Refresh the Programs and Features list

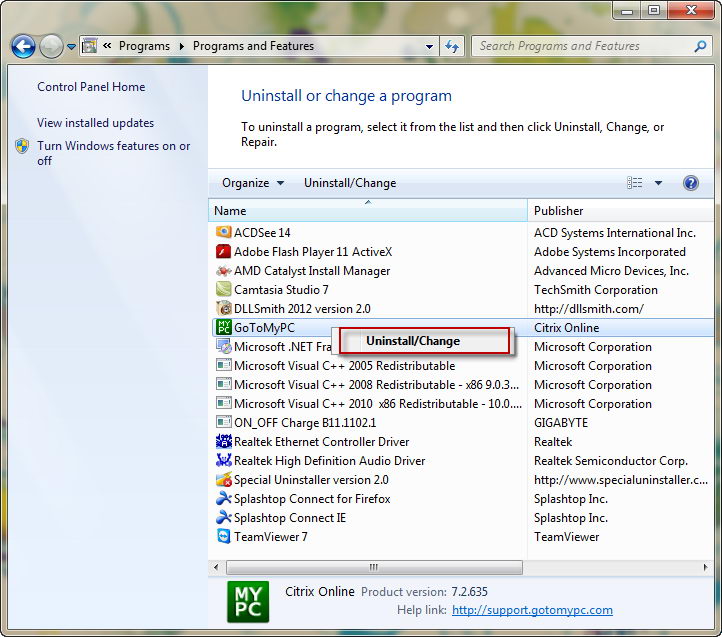point(452,46)
